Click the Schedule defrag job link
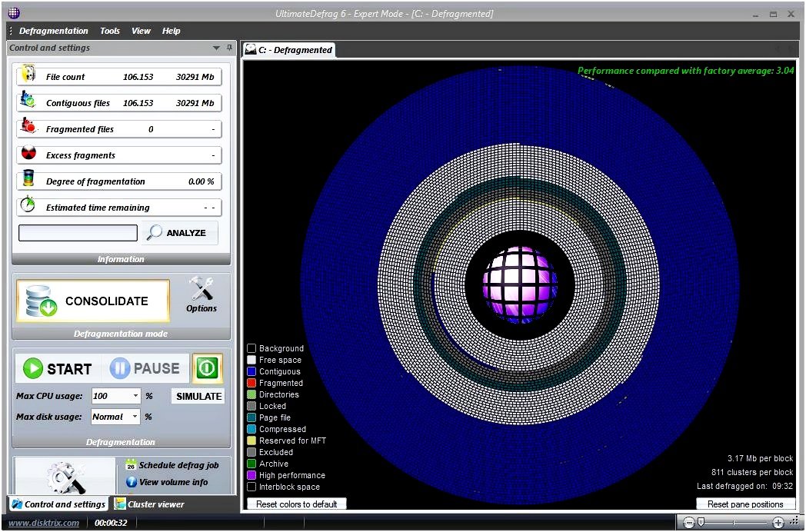Image resolution: width=806 pixels, height=532 pixels. pyautogui.click(x=179, y=465)
